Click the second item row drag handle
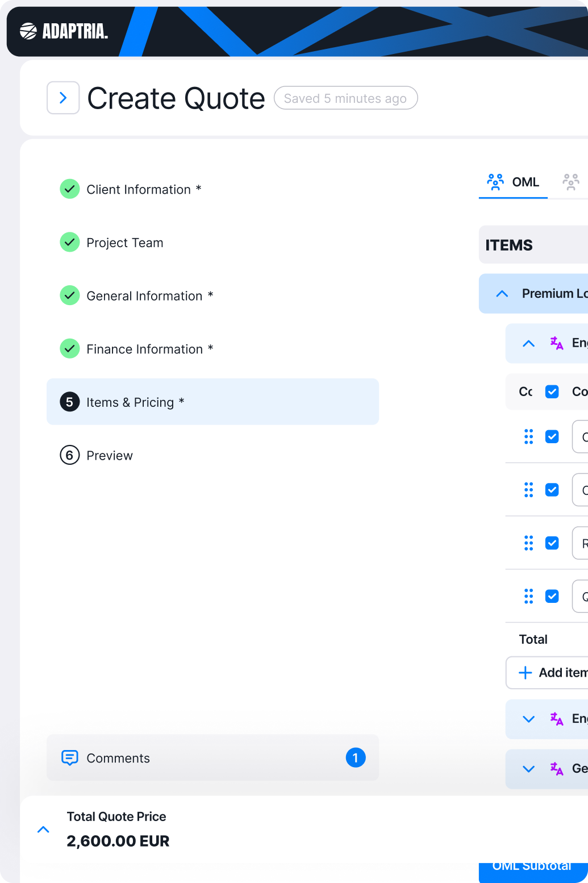This screenshot has height=883, width=588. pyautogui.click(x=528, y=490)
